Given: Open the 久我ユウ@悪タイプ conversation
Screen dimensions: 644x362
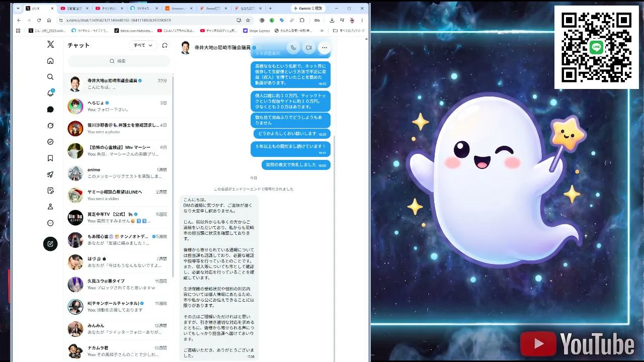Looking at the screenshot, I should [118, 285].
